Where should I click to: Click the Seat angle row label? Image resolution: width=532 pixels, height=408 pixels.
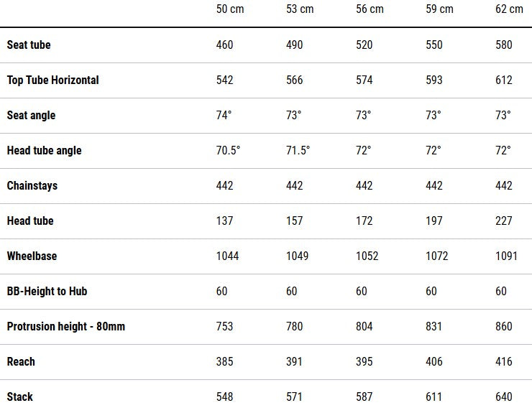31,115
